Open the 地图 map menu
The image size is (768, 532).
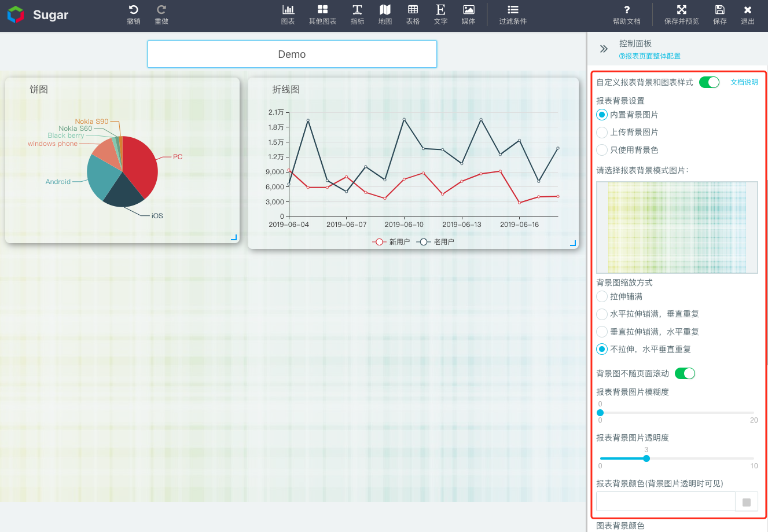[x=385, y=15]
